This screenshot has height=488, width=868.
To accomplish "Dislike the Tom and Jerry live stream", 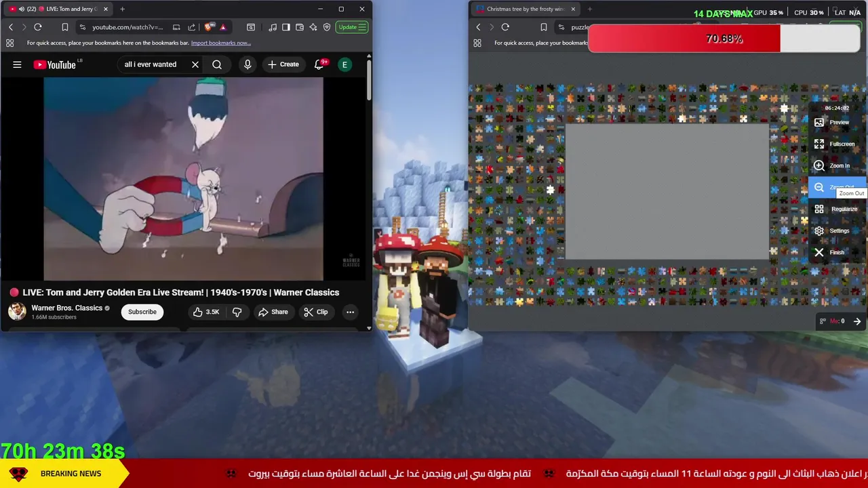I will click(237, 312).
